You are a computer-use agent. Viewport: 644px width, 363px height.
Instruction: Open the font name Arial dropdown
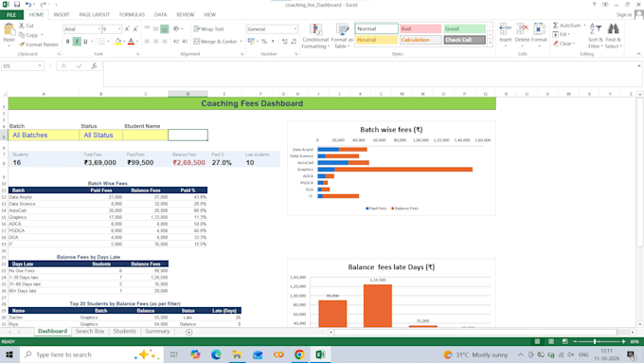pos(99,29)
